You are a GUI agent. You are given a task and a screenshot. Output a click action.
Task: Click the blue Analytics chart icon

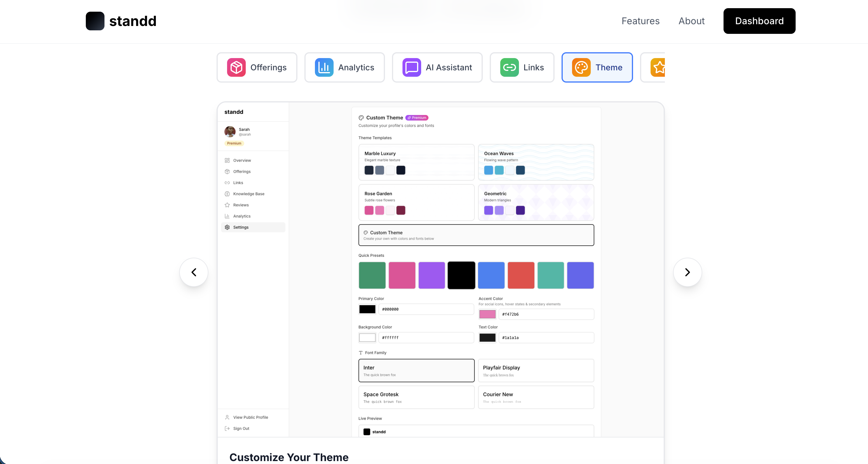pyautogui.click(x=324, y=67)
